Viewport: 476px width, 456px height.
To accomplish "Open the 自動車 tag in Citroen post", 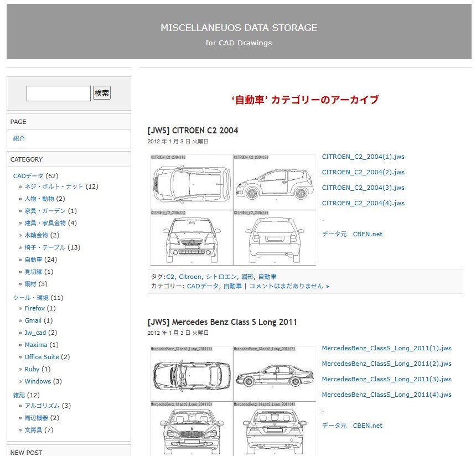I will pyautogui.click(x=267, y=277).
